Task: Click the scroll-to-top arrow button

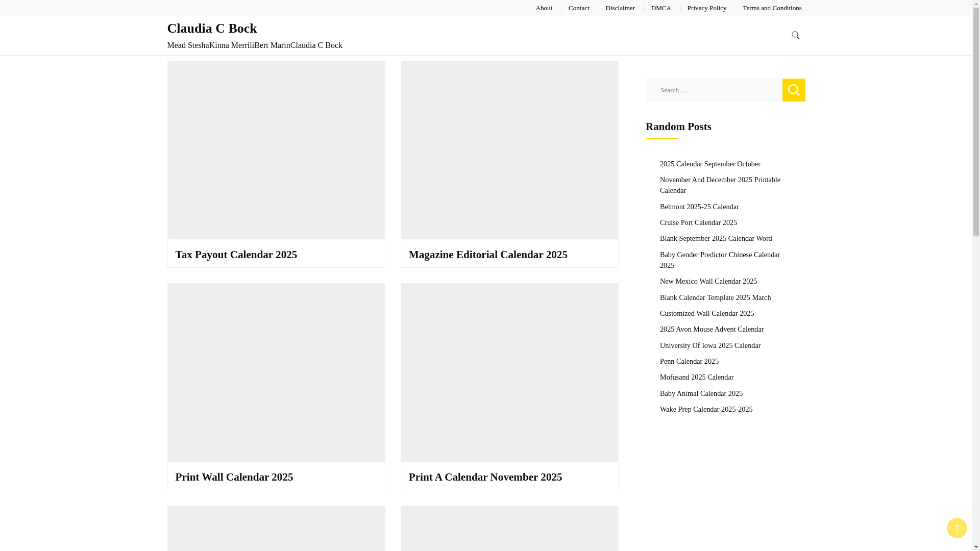Action: (x=957, y=528)
